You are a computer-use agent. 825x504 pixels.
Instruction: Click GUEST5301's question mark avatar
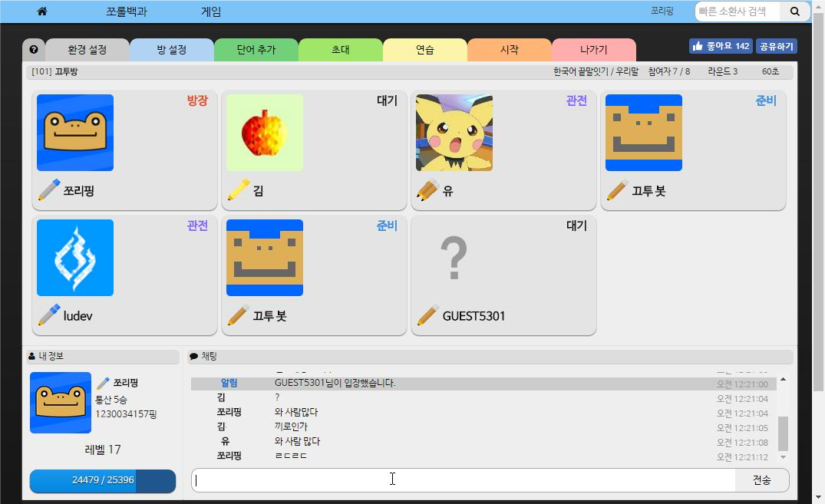454,258
